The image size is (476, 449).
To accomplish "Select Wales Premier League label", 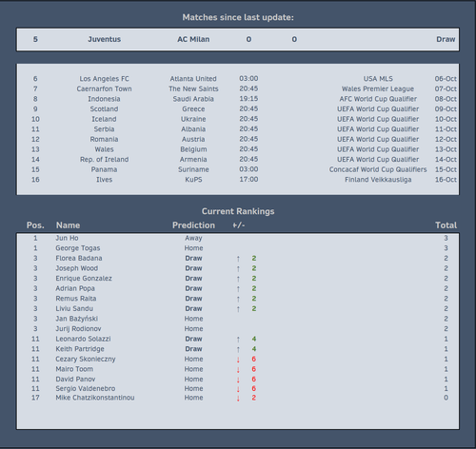I will point(378,88).
